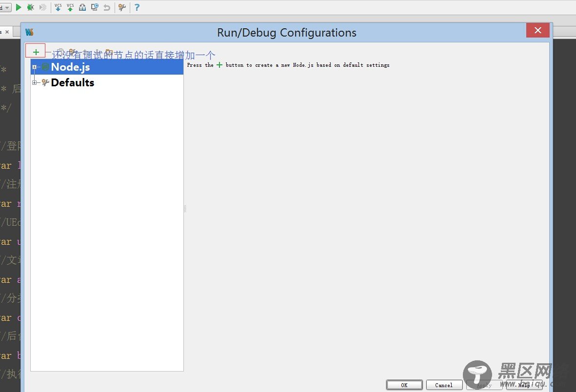576x392 pixels.
Task: Click the green Node.js hexagon icon
Action: [x=45, y=67]
